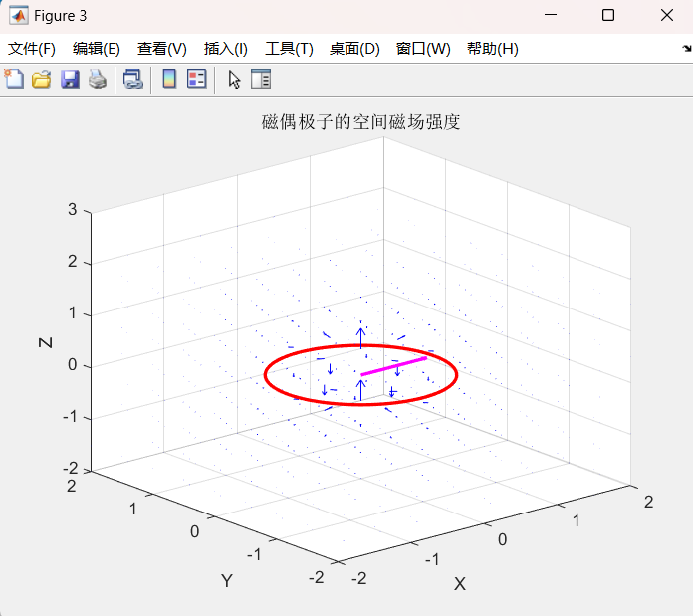Image resolution: width=693 pixels, height=616 pixels.
Task: Close the Figure 3 window
Action: [667, 16]
